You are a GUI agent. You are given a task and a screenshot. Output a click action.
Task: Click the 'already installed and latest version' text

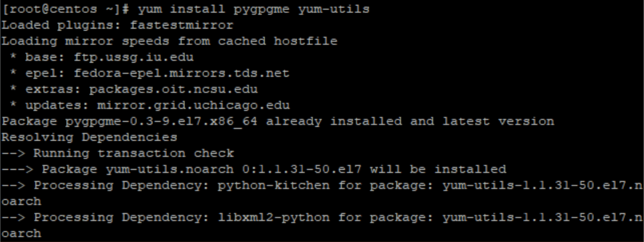(410, 121)
